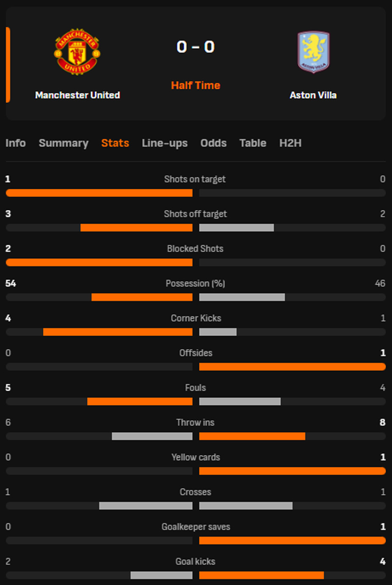The width and height of the screenshot is (392, 585).
Task: Click Manchester United's Shots on target bar
Action: (99, 193)
